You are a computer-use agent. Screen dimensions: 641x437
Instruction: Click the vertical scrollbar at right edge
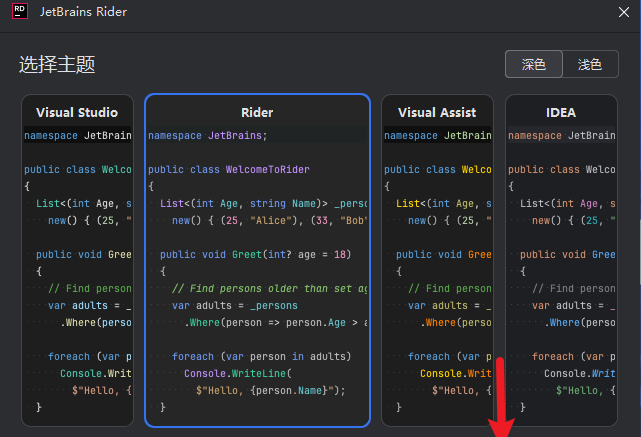click(639, 251)
